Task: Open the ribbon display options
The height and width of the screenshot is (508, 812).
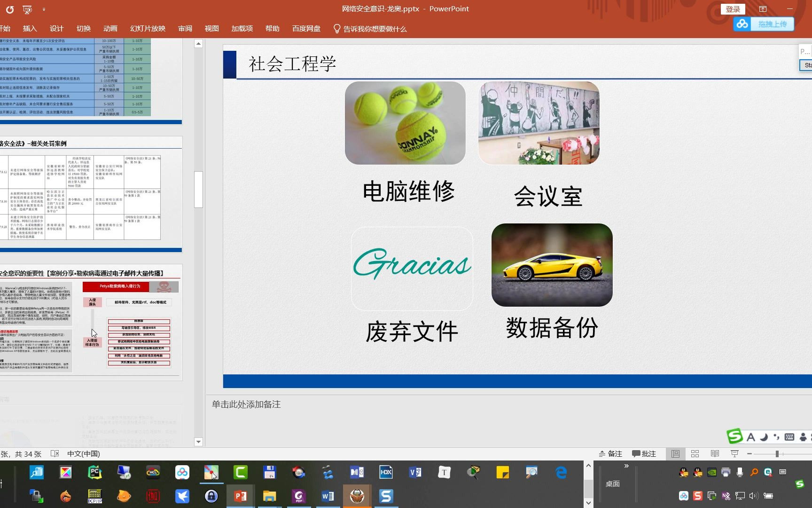Action: click(763, 9)
